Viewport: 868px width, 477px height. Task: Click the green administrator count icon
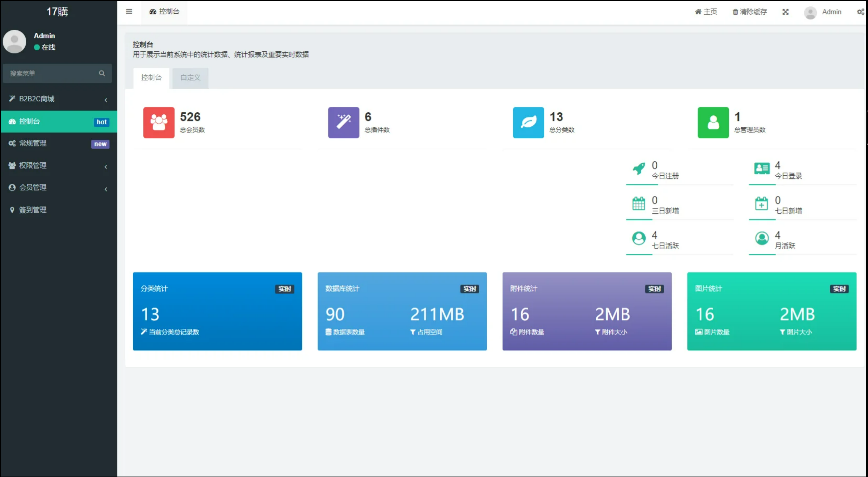point(713,123)
